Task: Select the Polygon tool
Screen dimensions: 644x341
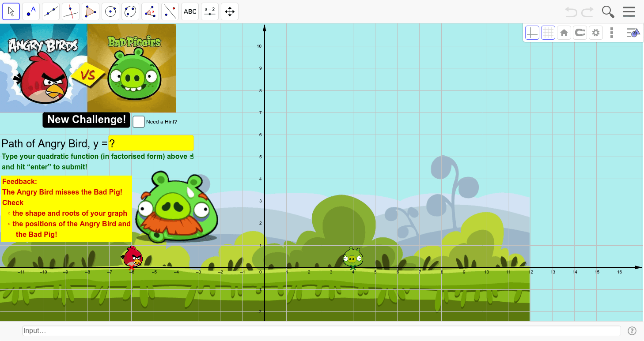Action: 91,11
